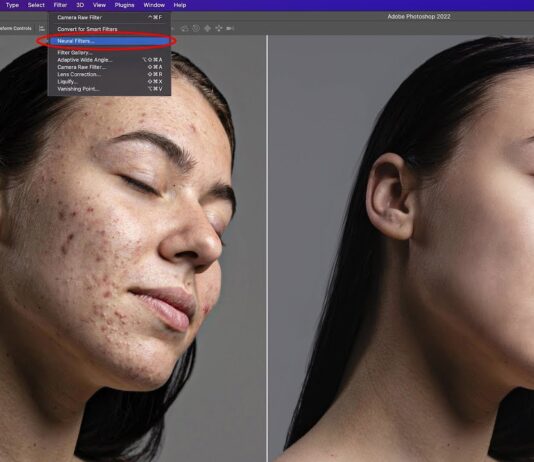The height and width of the screenshot is (462, 534).
Task: Choose the top Camera Raw Filter entry
Action: tap(109, 17)
